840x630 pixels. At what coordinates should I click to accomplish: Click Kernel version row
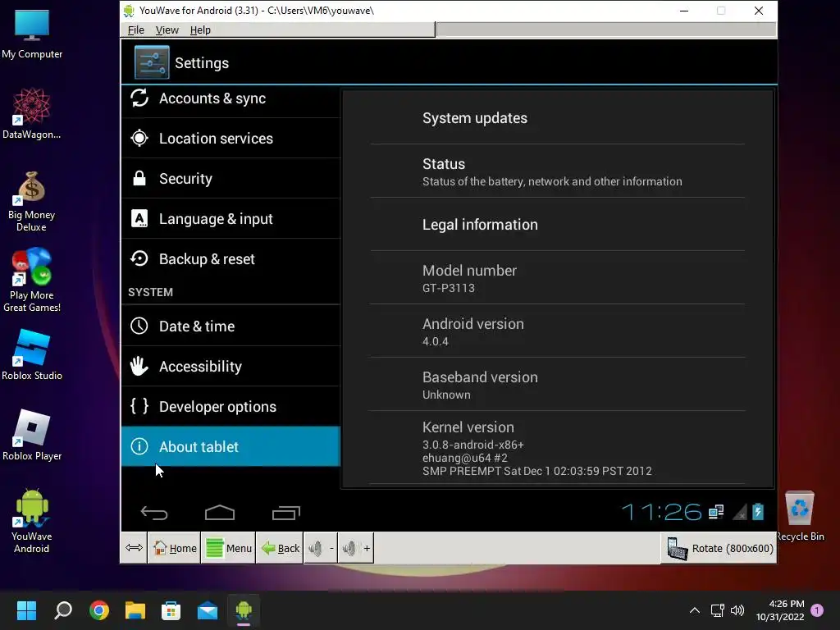pyautogui.click(x=557, y=448)
